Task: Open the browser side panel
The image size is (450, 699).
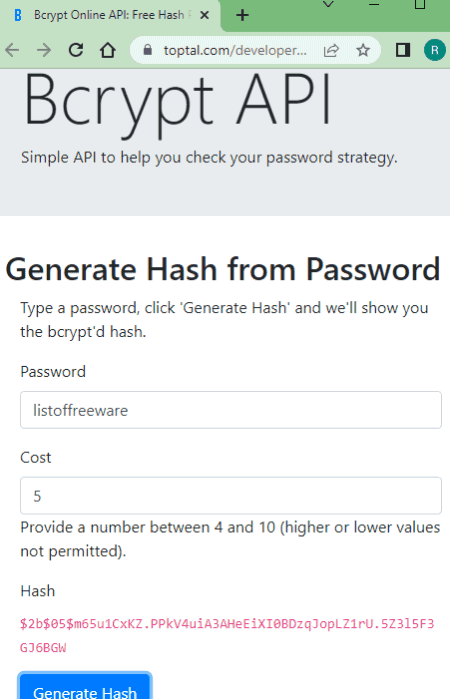Action: tap(403, 50)
